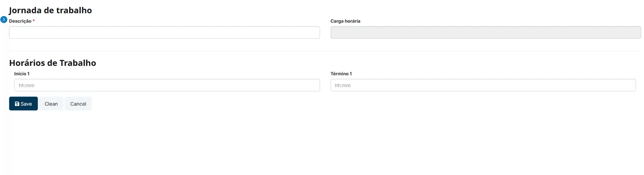Click the Horários de Trabalho heading

pyautogui.click(x=53, y=63)
